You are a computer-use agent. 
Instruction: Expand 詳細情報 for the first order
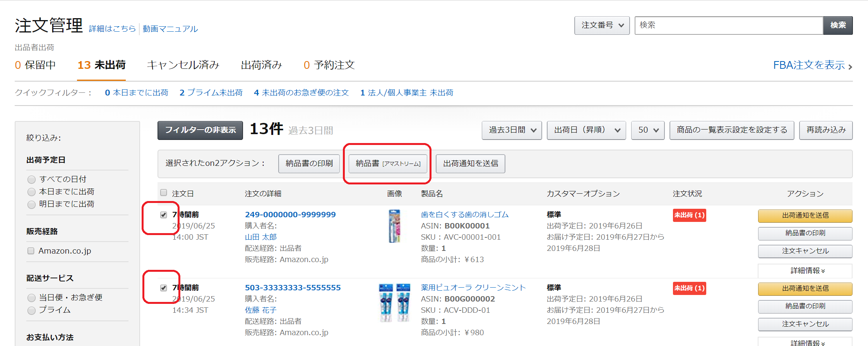805,271
